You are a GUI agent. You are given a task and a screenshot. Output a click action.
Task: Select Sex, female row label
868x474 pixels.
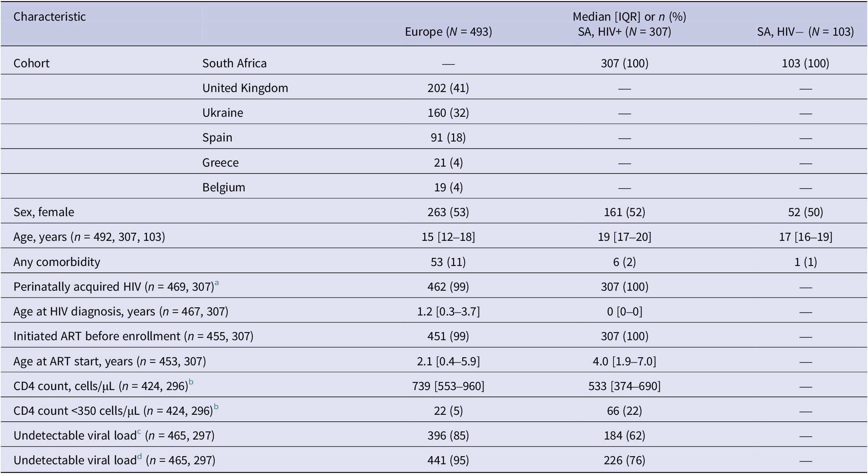[44, 212]
